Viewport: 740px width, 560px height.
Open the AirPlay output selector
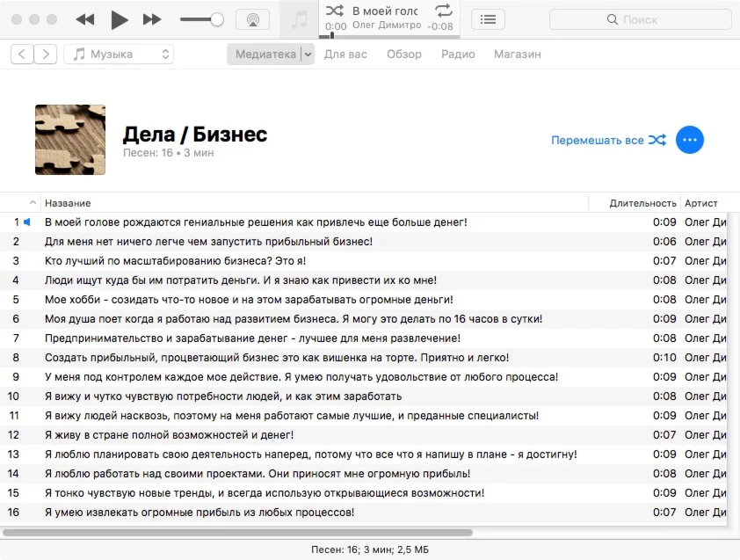tap(252, 19)
